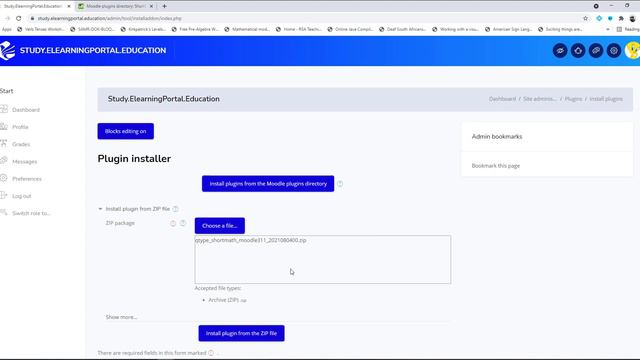Click the home-shaped round header icon
Image resolution: width=640 pixels, height=360 pixels.
coord(578,51)
